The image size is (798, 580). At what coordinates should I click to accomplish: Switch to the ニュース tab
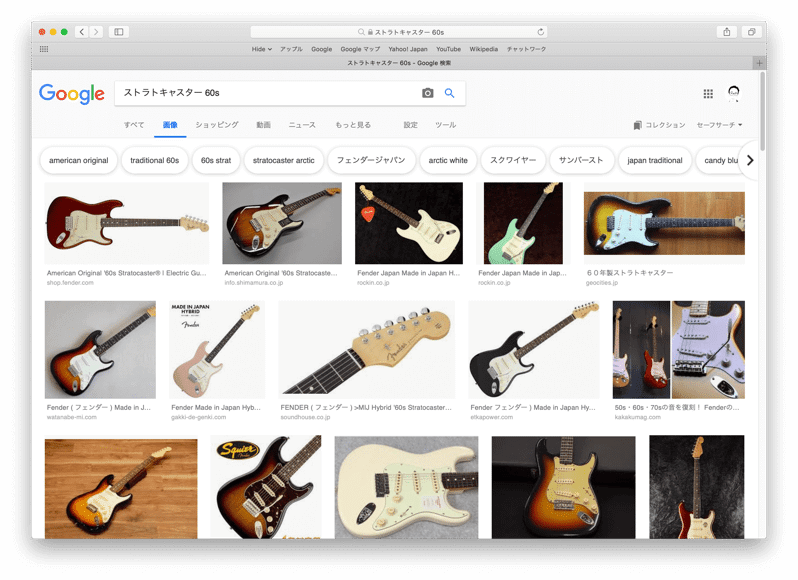click(x=302, y=125)
